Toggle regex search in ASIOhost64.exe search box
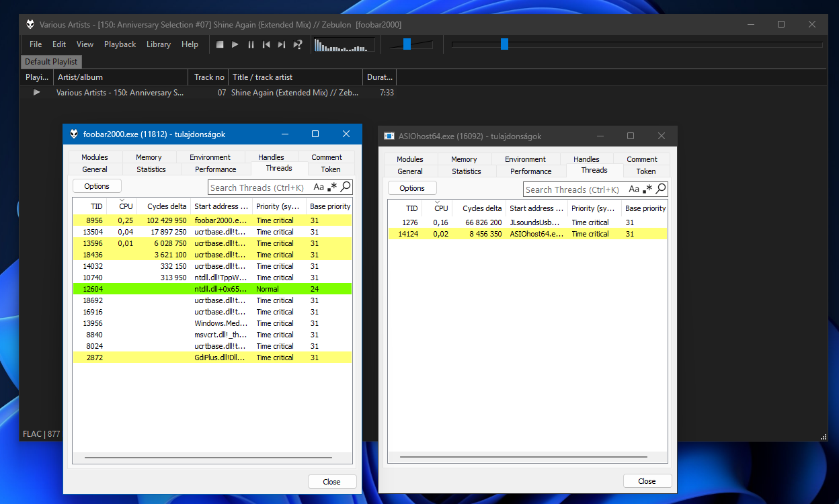Viewport: 839px width, 504px height. coord(648,190)
